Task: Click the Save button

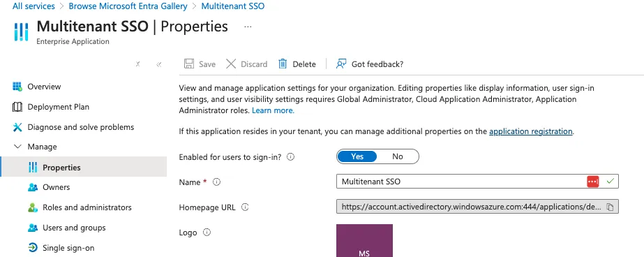Action: click(200, 64)
